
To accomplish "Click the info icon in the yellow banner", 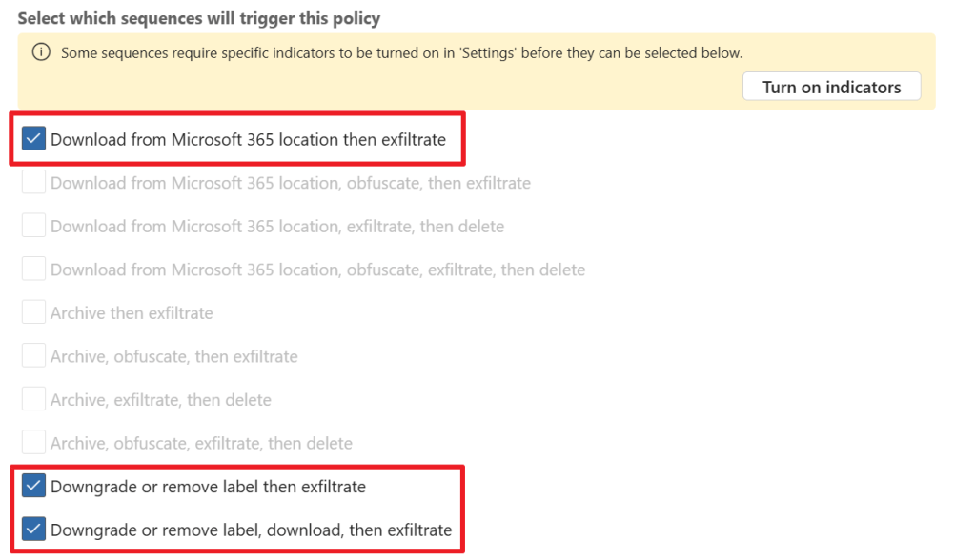I will coord(41,52).
